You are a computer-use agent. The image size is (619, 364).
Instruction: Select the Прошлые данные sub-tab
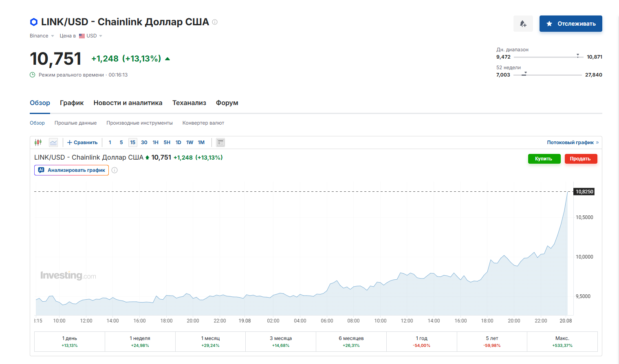coord(76,123)
